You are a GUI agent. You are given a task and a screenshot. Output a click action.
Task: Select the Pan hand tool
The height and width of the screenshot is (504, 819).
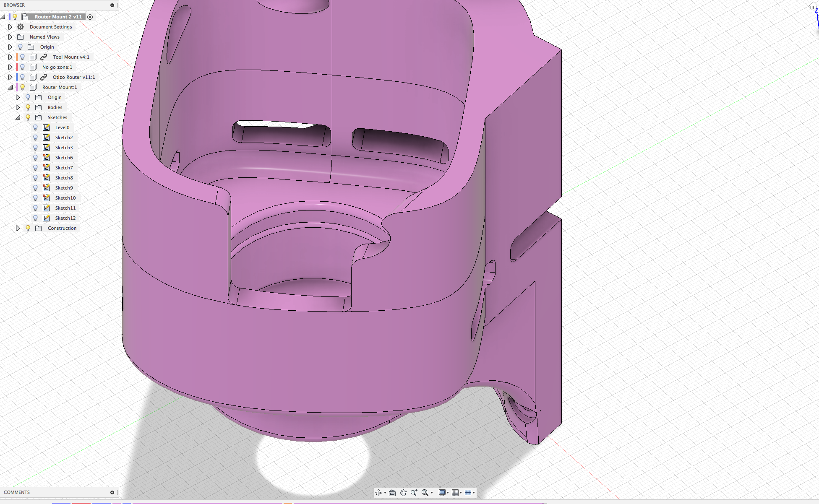[x=403, y=493]
